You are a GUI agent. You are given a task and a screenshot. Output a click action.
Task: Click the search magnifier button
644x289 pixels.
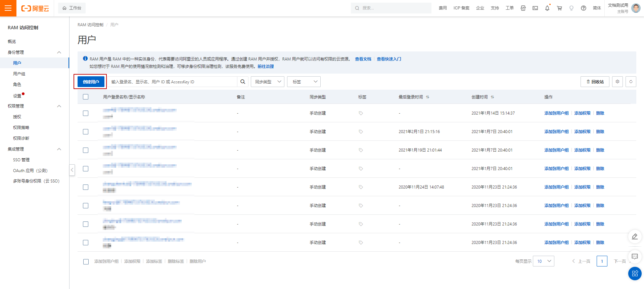coord(243,82)
